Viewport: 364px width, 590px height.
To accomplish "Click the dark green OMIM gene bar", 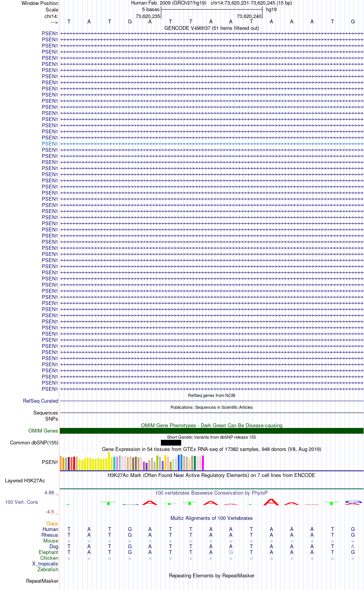I will pyautogui.click(x=212, y=431).
